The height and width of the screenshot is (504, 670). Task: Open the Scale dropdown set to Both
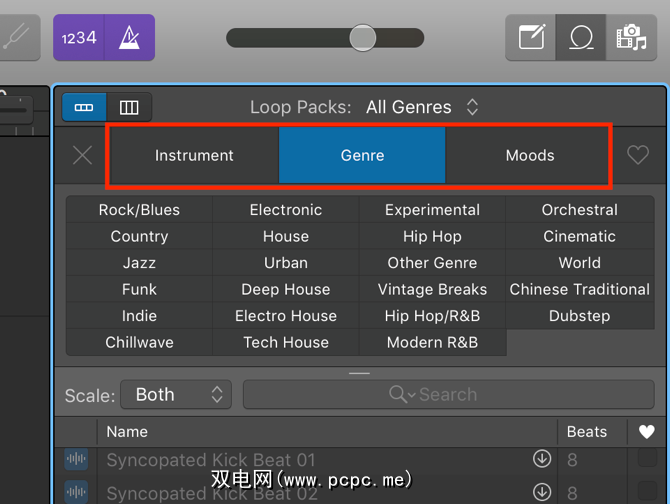click(176, 394)
